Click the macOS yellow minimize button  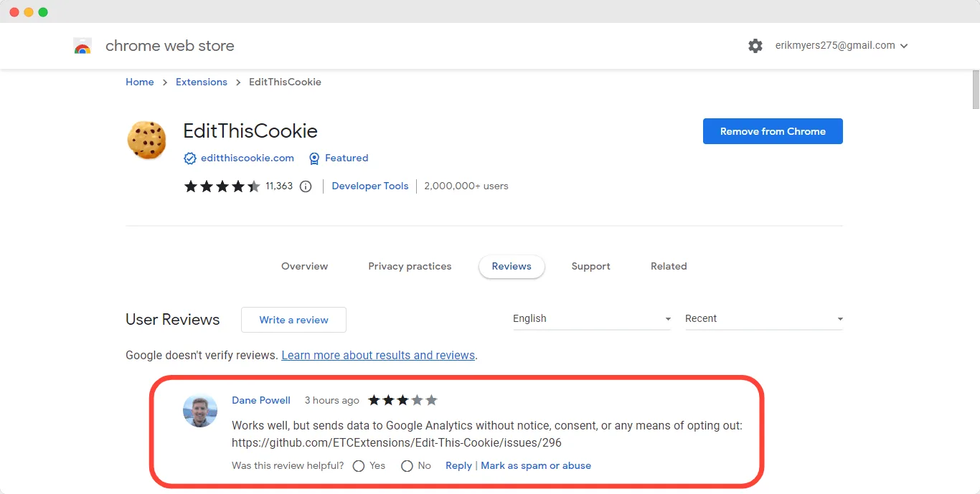29,12
